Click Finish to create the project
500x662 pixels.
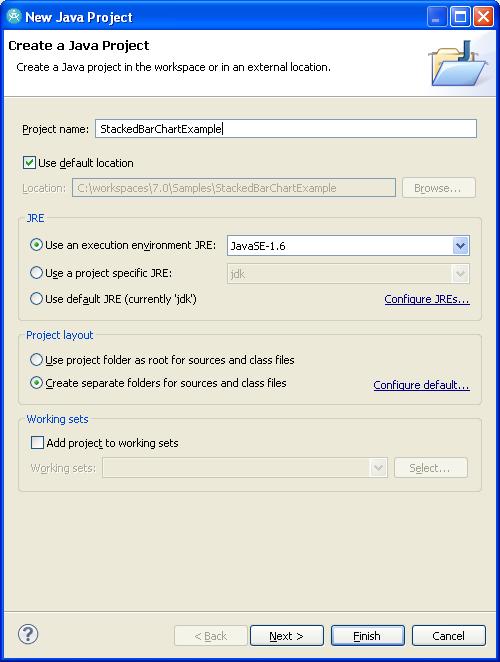point(367,635)
